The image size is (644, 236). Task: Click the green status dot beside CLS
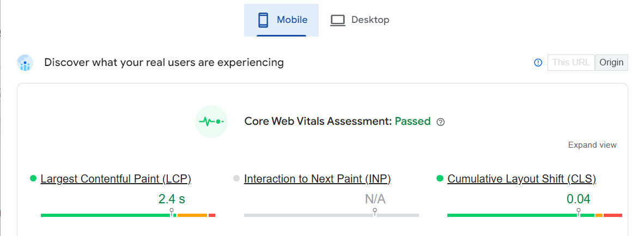click(x=440, y=178)
